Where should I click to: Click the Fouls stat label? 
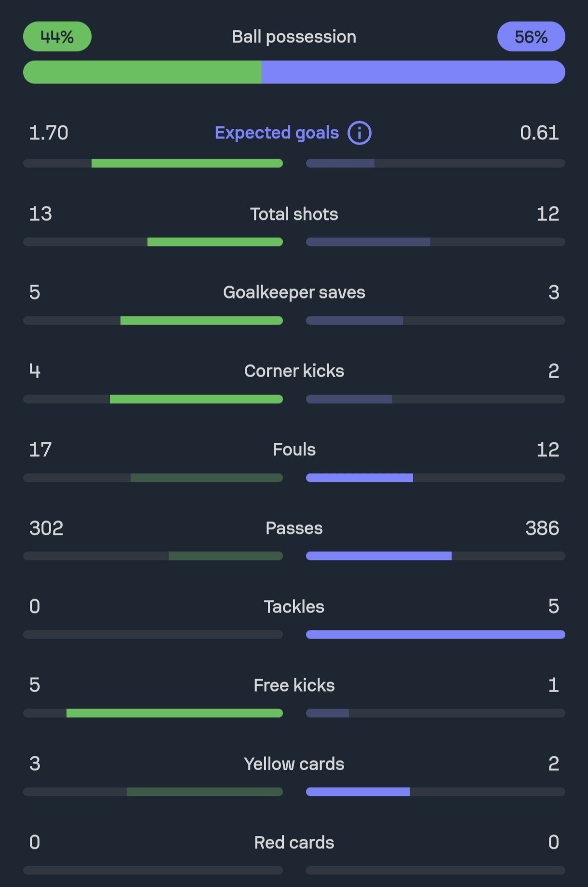[294, 450]
